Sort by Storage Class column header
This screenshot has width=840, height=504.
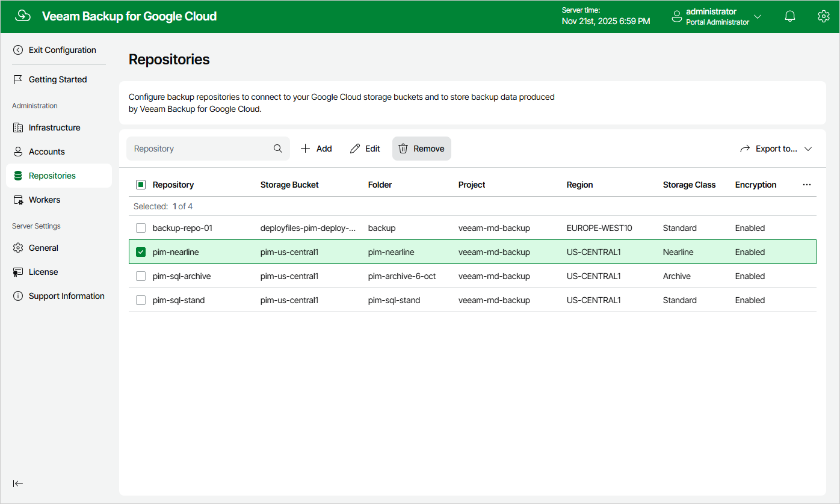point(690,185)
